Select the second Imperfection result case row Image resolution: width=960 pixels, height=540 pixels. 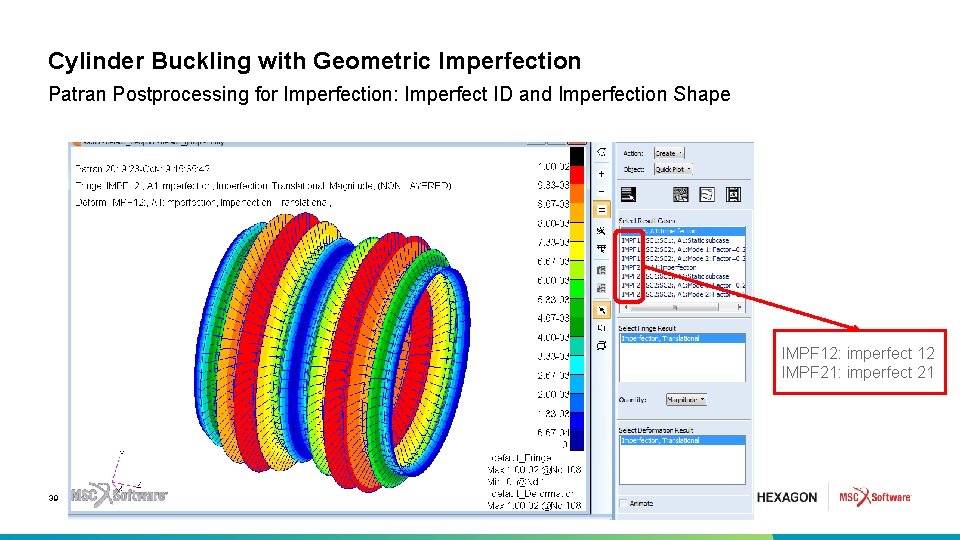683,268
